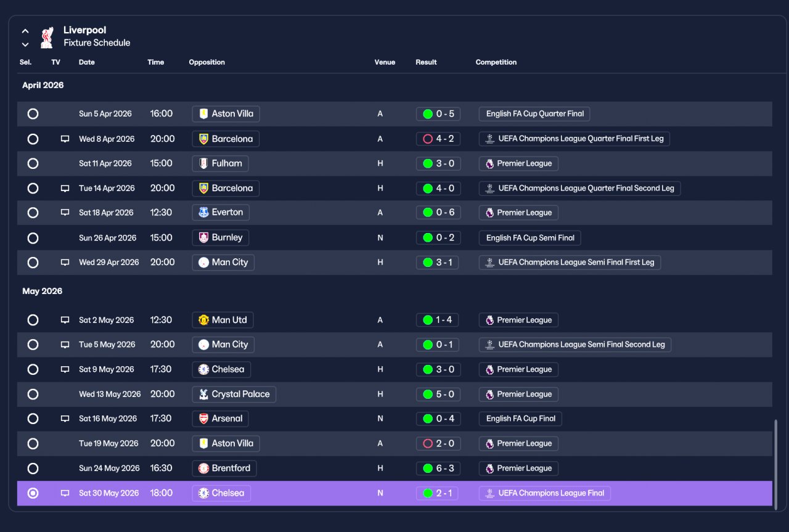Select radio for Tue 14 Apr 2026 fixture
The image size is (789, 532).
click(x=33, y=188)
